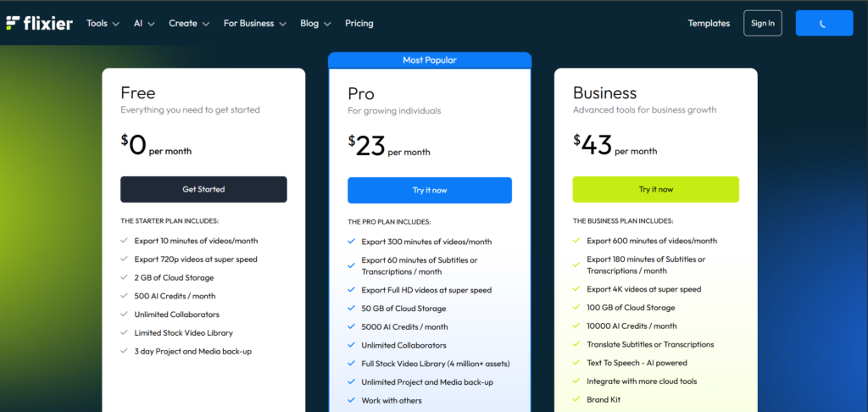This screenshot has height=412, width=868.
Task: Click Try it now on Business plan
Action: coord(656,189)
